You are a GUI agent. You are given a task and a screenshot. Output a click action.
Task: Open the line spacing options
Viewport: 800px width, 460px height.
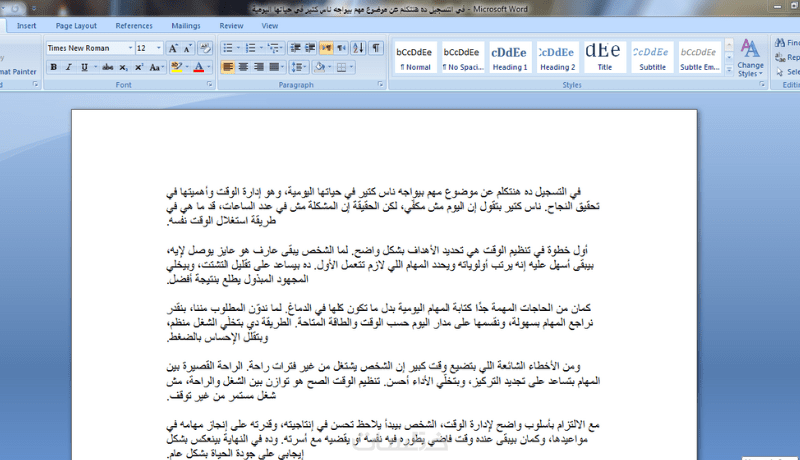[x=298, y=67]
